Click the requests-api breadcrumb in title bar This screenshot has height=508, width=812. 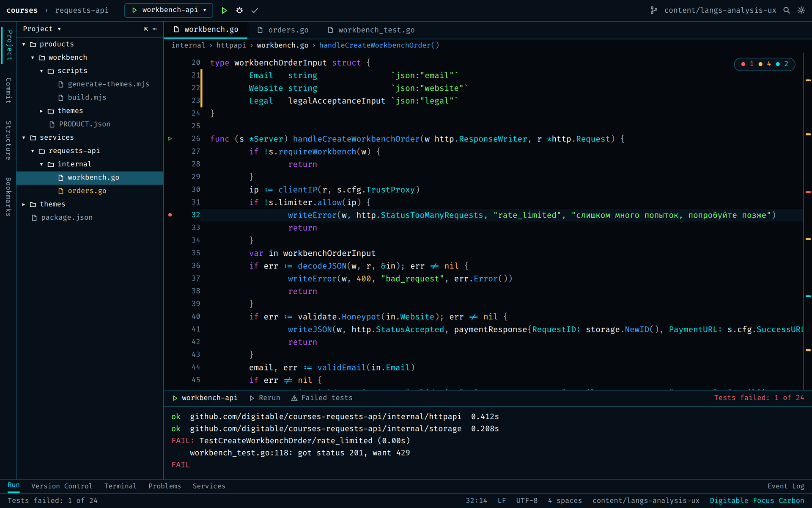point(82,10)
